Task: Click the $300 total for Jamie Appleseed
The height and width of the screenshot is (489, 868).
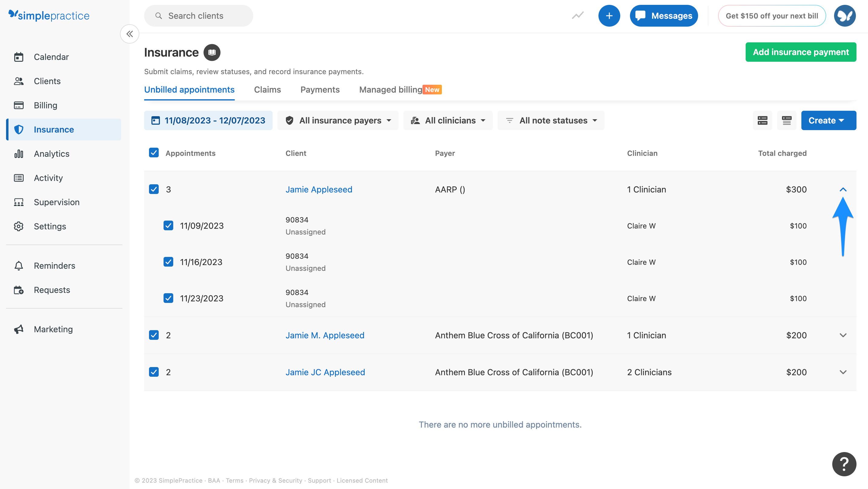Action: pos(796,189)
